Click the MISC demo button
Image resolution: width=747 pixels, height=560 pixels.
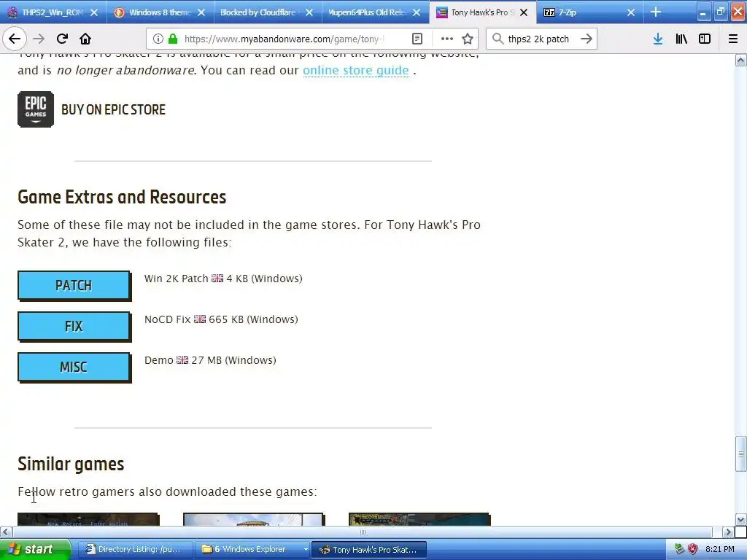[x=74, y=367]
